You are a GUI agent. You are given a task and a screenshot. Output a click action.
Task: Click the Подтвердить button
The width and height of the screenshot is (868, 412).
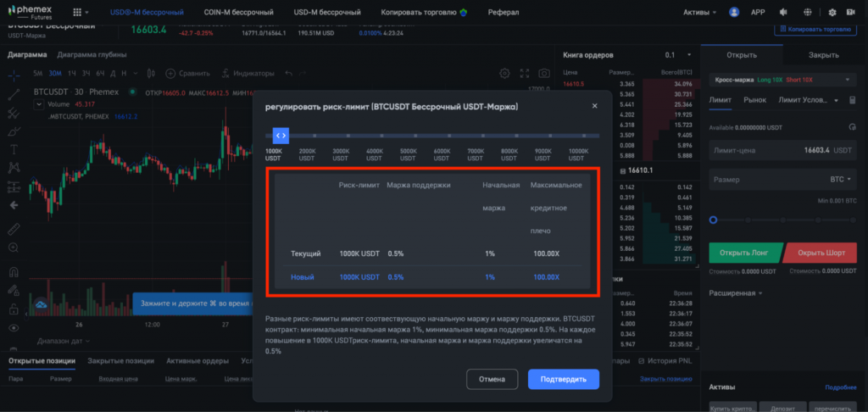[x=563, y=379]
